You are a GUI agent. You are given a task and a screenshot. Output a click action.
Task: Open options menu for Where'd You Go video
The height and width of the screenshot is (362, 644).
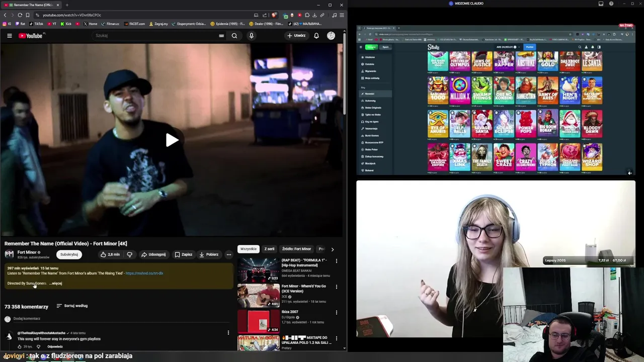coord(337,287)
